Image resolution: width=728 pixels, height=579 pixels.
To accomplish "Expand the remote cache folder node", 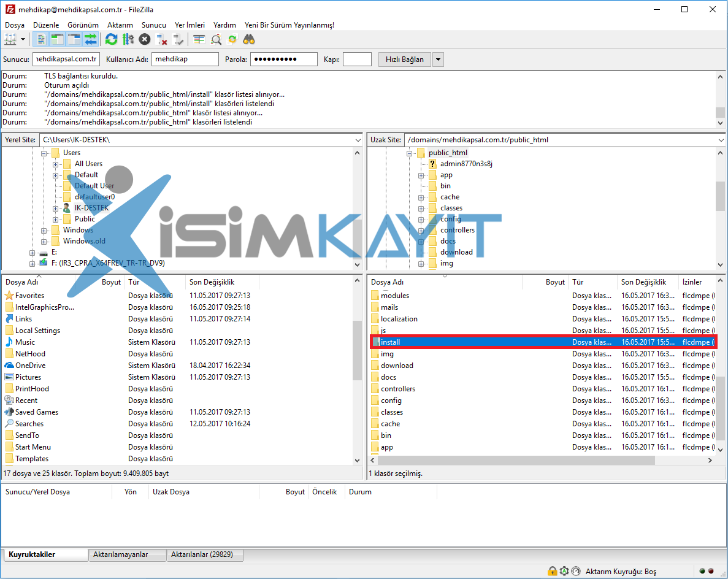I will click(x=421, y=197).
